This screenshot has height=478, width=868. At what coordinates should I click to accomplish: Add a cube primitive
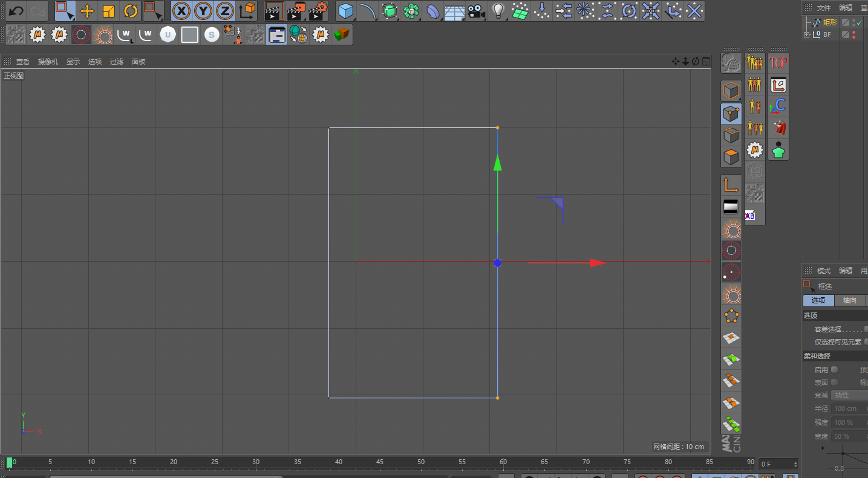(x=345, y=11)
